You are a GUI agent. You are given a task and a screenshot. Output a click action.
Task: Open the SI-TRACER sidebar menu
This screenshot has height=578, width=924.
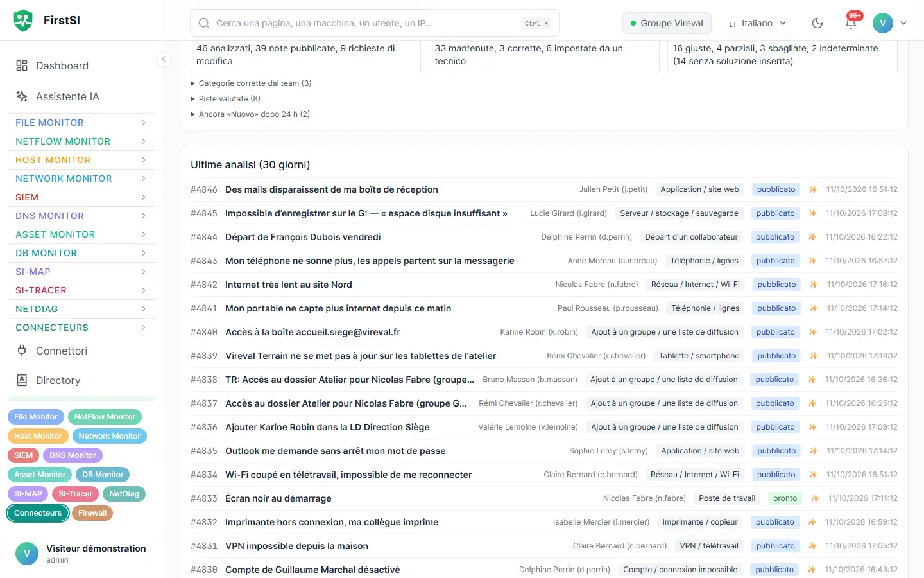coord(81,290)
